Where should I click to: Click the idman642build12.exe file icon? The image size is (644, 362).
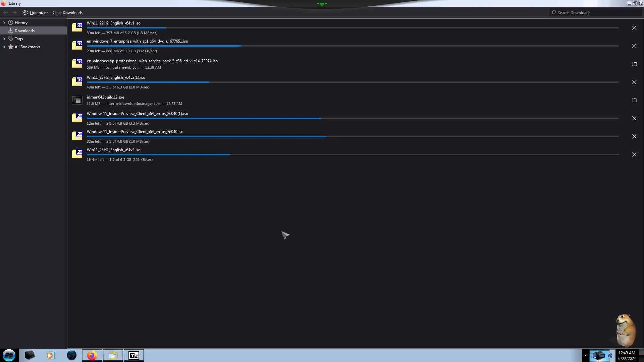click(x=77, y=100)
